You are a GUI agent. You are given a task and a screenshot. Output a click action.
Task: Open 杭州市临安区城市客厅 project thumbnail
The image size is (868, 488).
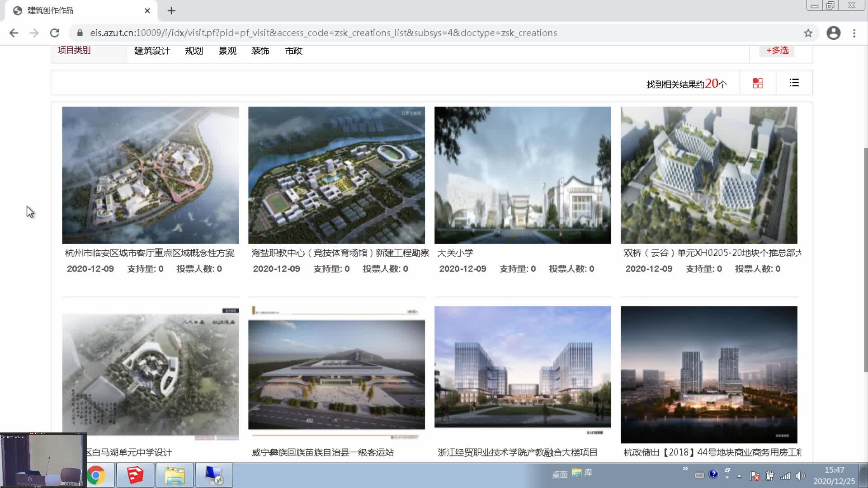(x=150, y=175)
